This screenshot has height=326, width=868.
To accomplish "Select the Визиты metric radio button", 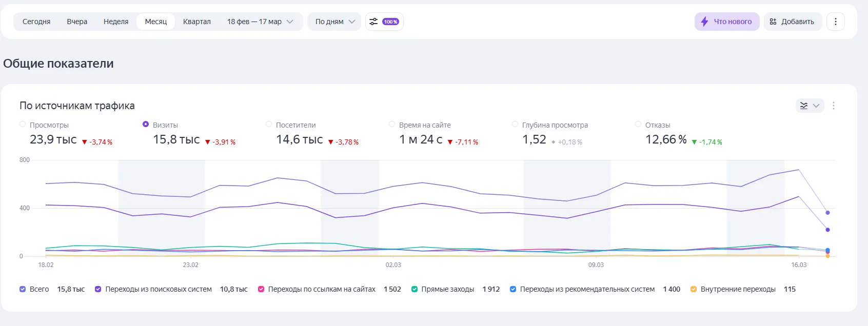I will click(x=146, y=124).
